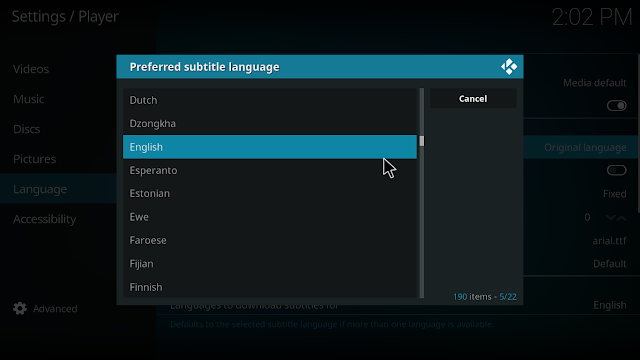Select Dutch from the language list
The height and width of the screenshot is (360, 640).
click(x=270, y=100)
